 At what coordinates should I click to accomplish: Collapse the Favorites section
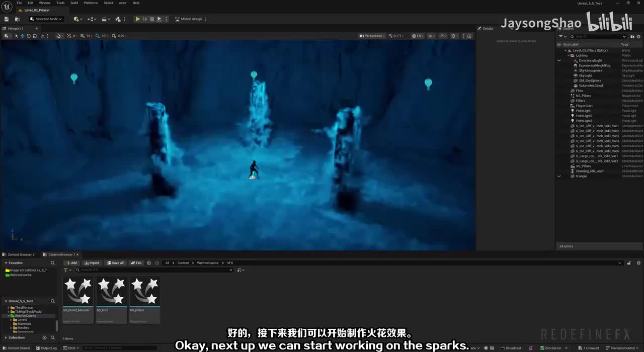coord(6,263)
